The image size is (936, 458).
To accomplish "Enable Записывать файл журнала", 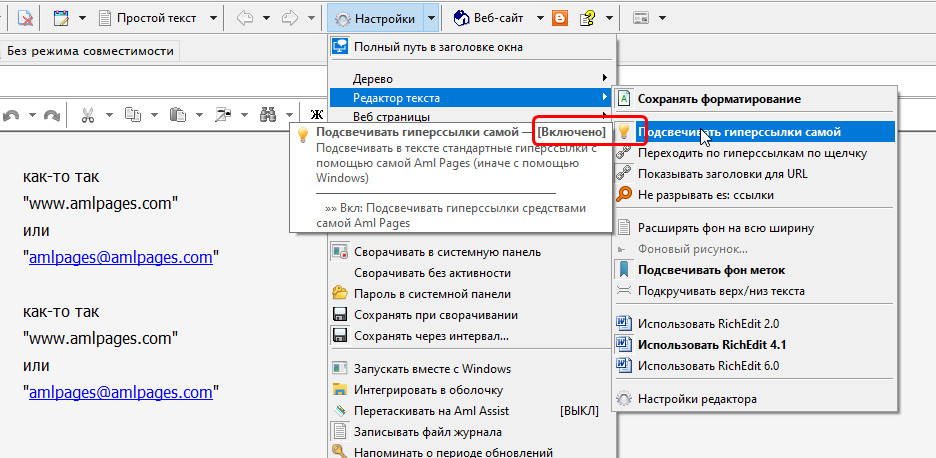I will coord(470,432).
